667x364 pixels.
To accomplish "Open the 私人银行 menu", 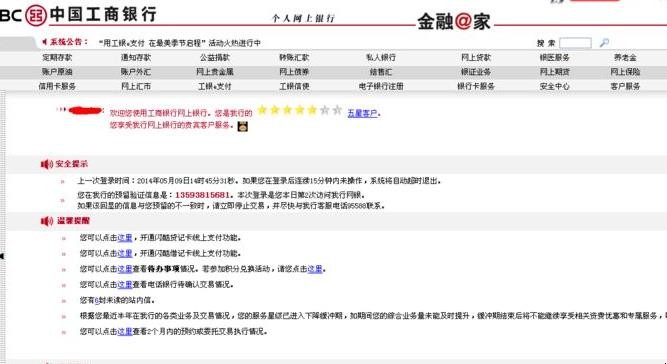I will pyautogui.click(x=381, y=57).
